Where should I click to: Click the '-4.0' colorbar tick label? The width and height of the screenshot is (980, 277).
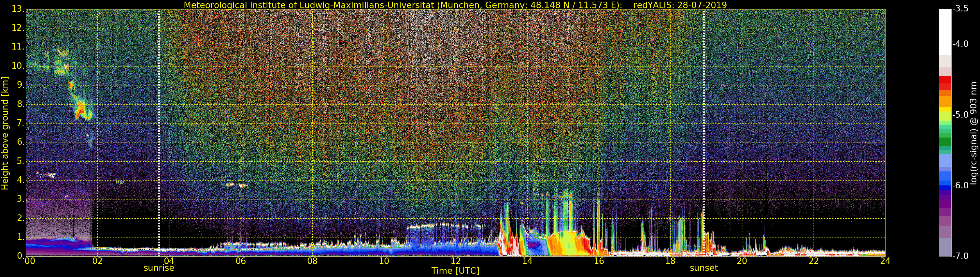[960, 44]
